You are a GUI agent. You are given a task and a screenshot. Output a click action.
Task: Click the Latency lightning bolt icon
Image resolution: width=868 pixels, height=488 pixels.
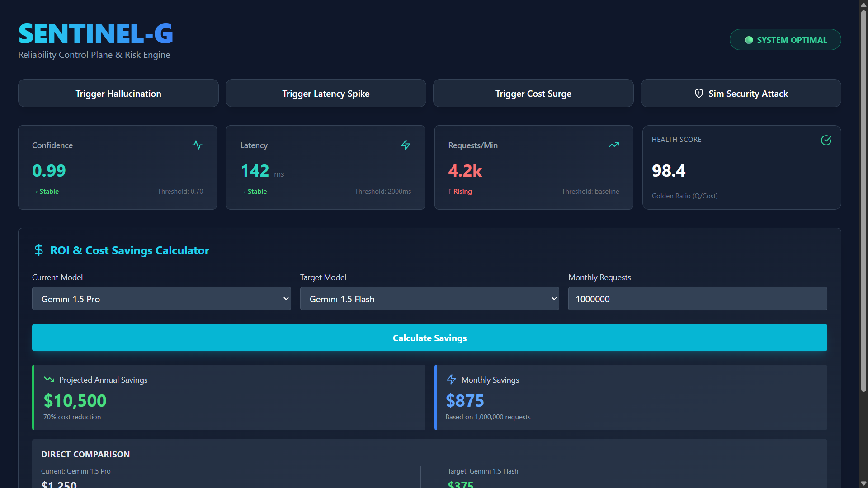[x=406, y=145]
